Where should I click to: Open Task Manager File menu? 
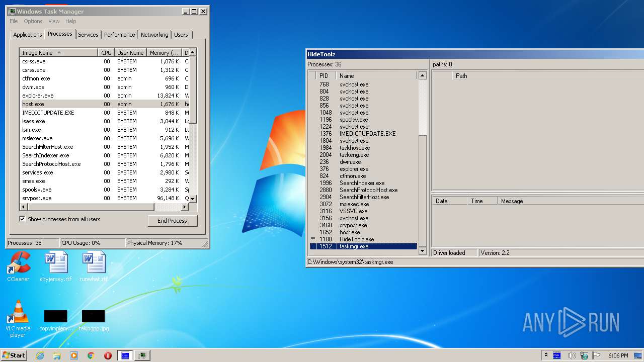pyautogui.click(x=14, y=21)
